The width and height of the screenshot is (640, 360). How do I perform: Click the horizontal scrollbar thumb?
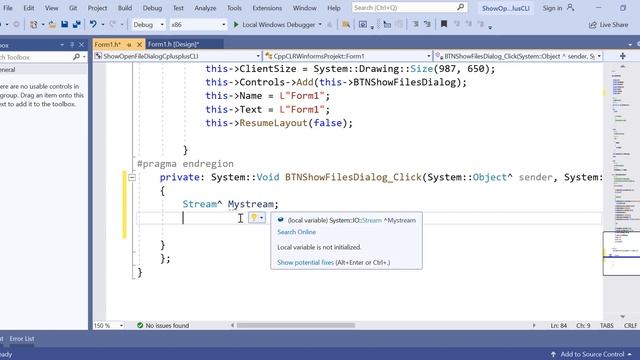coord(296,325)
